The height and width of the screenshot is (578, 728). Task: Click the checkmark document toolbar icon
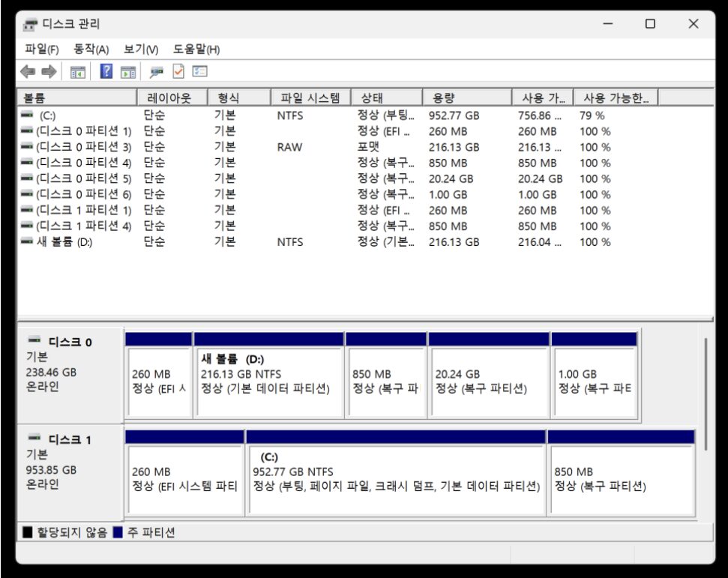(178, 72)
